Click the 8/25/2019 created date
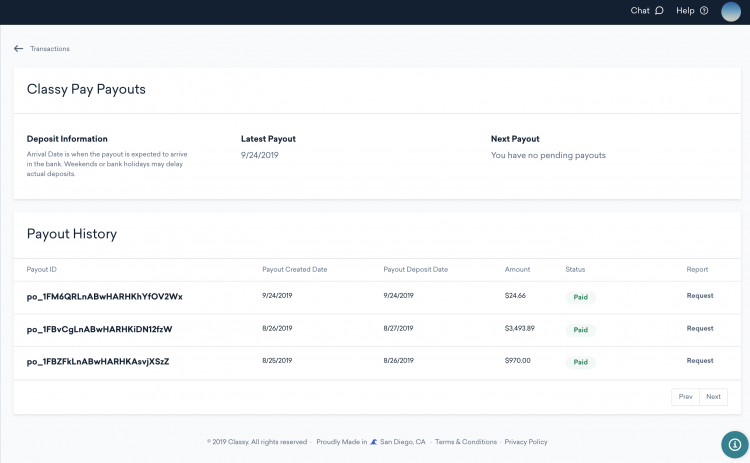 click(x=277, y=361)
